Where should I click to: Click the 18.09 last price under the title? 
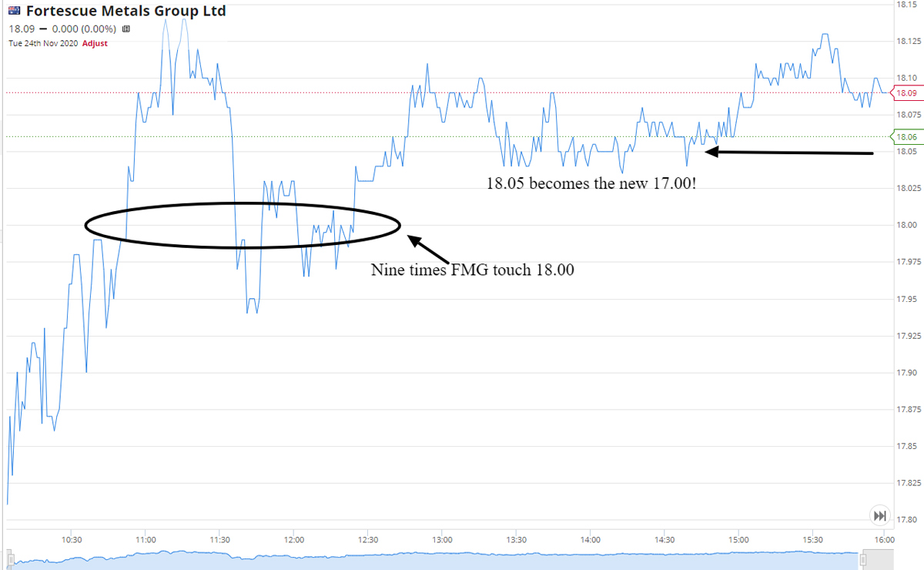coord(21,29)
